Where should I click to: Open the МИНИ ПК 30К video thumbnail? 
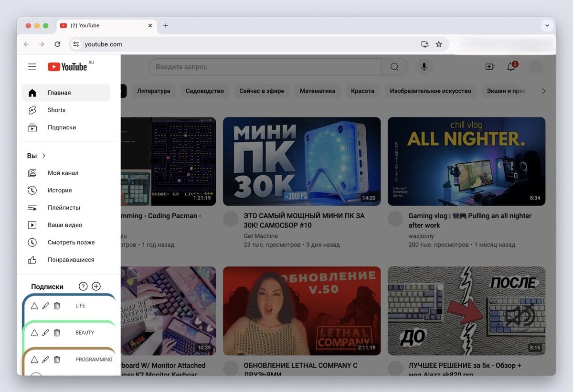pos(302,161)
